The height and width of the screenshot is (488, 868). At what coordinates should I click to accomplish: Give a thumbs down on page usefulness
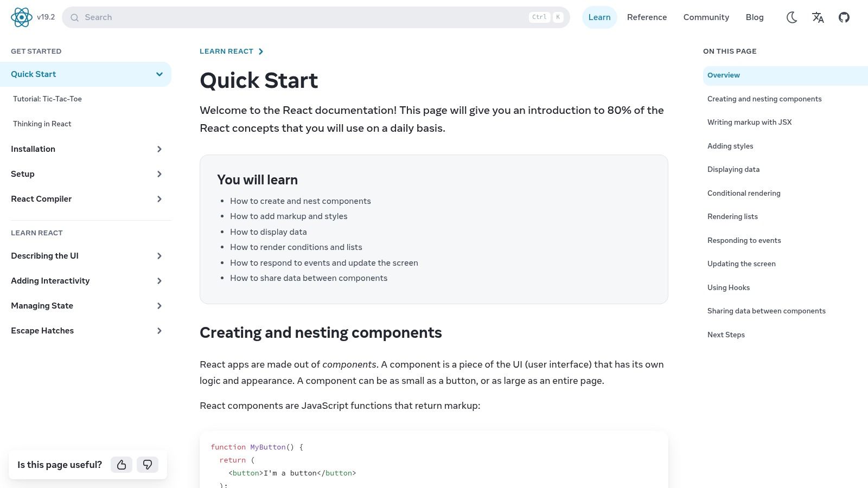148,465
